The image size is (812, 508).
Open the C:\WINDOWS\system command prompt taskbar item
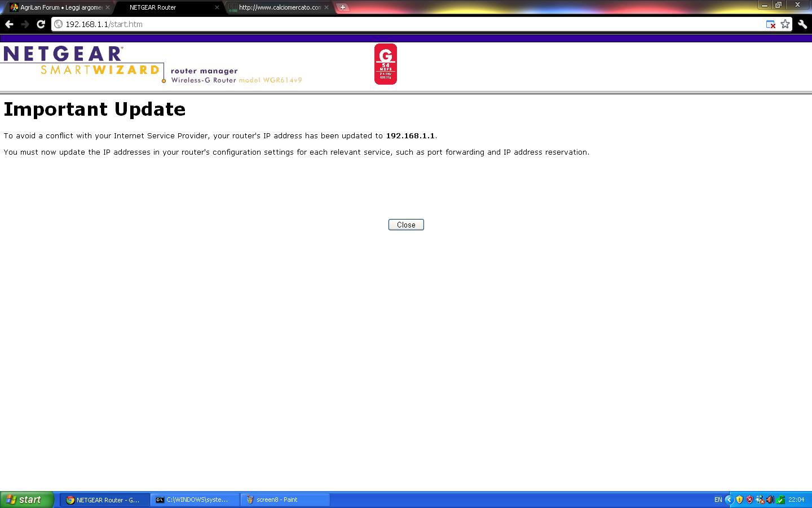[x=195, y=500]
